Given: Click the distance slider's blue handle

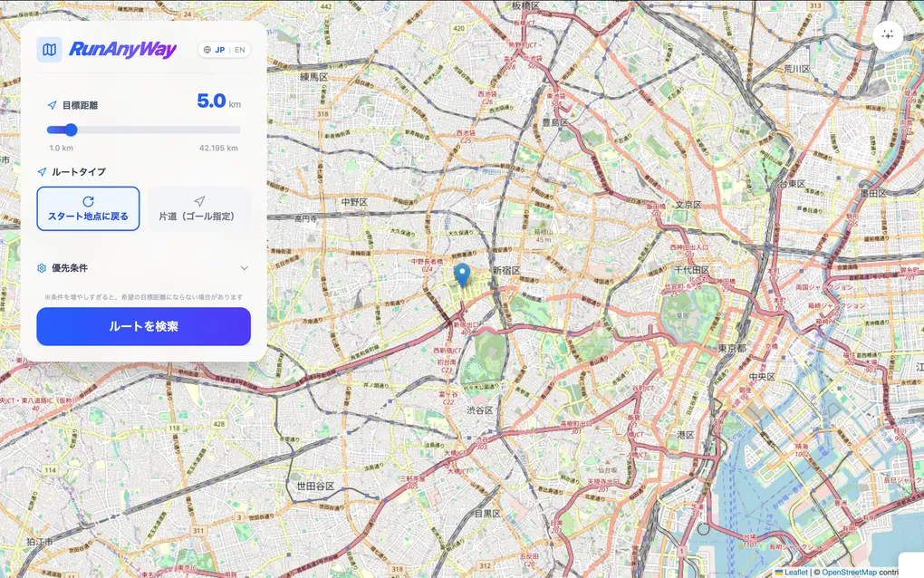Looking at the screenshot, I should point(71,130).
